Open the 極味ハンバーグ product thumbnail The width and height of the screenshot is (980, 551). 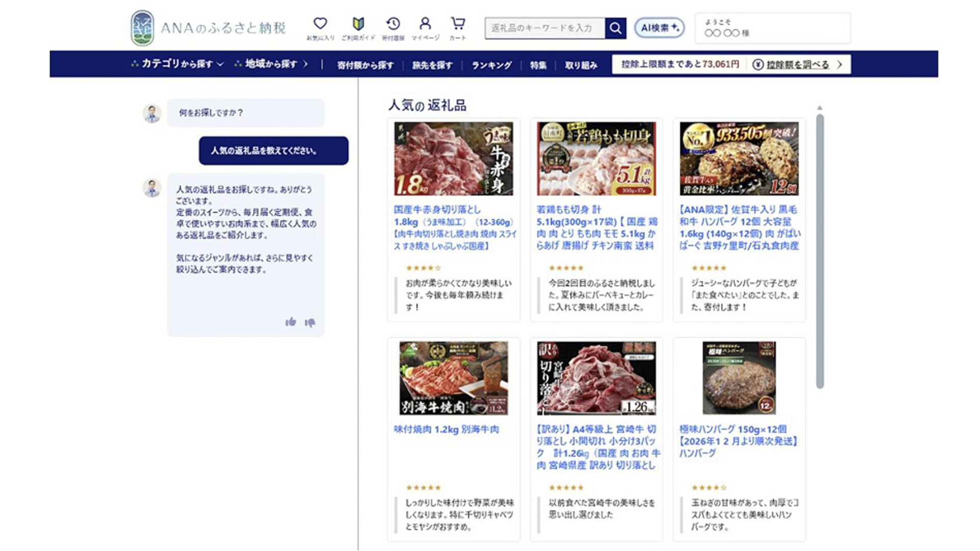[739, 378]
